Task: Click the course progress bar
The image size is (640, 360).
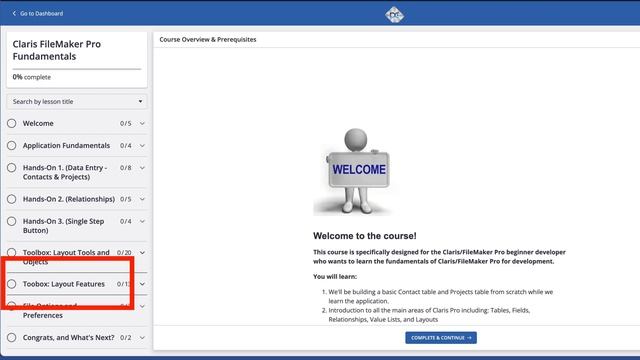Action: (x=77, y=69)
